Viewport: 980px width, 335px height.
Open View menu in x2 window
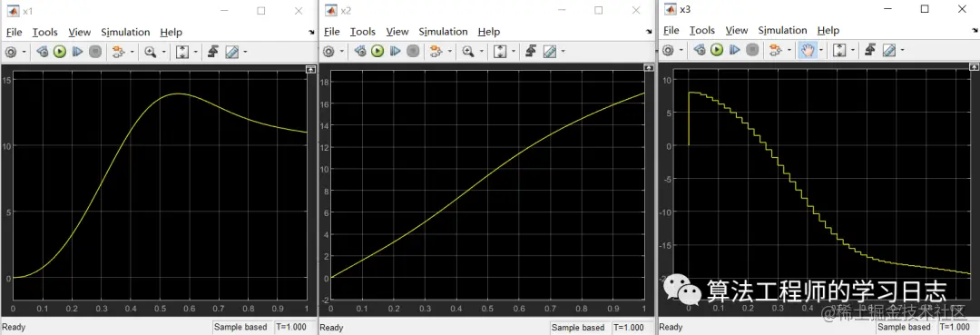tap(397, 32)
